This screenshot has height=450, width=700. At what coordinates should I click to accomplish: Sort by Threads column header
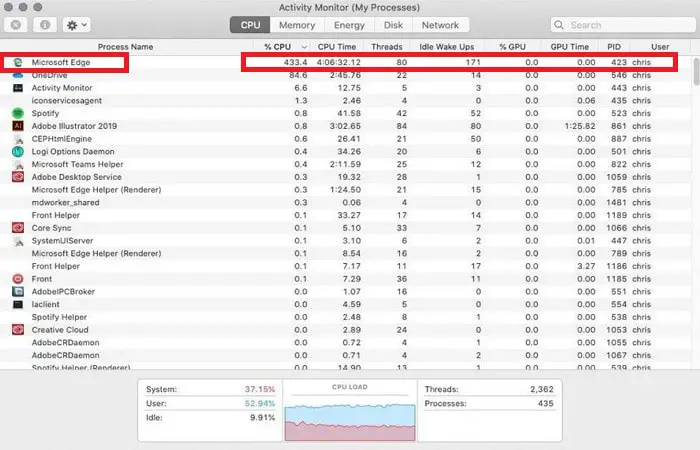click(x=387, y=46)
